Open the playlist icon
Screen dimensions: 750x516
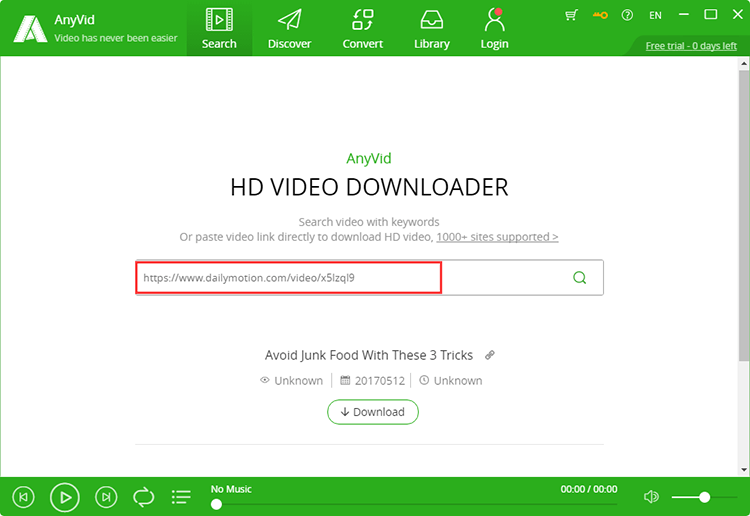pyautogui.click(x=181, y=497)
